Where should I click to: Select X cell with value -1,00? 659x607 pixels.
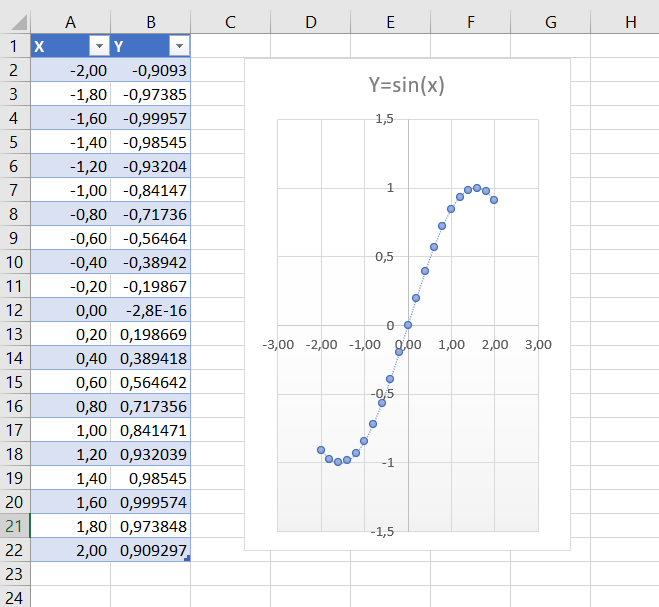click(71, 190)
